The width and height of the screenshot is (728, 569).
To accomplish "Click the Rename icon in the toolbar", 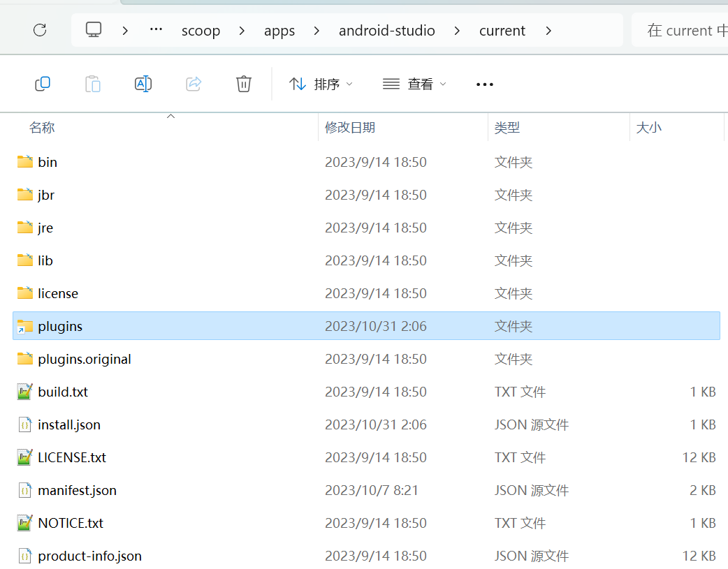I will click(x=143, y=83).
